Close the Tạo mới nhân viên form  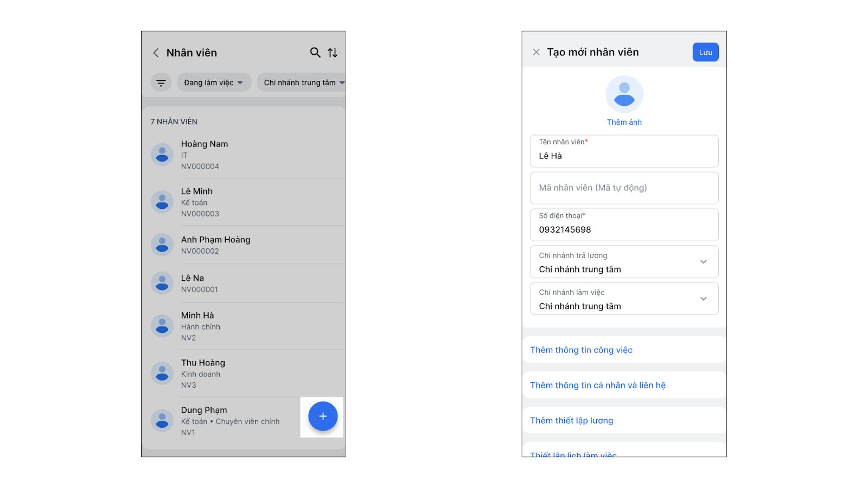[x=536, y=52]
